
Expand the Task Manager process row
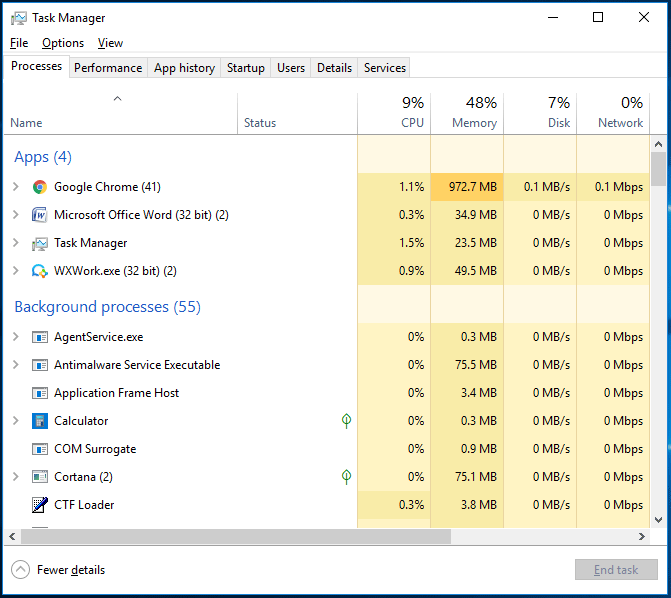16,243
